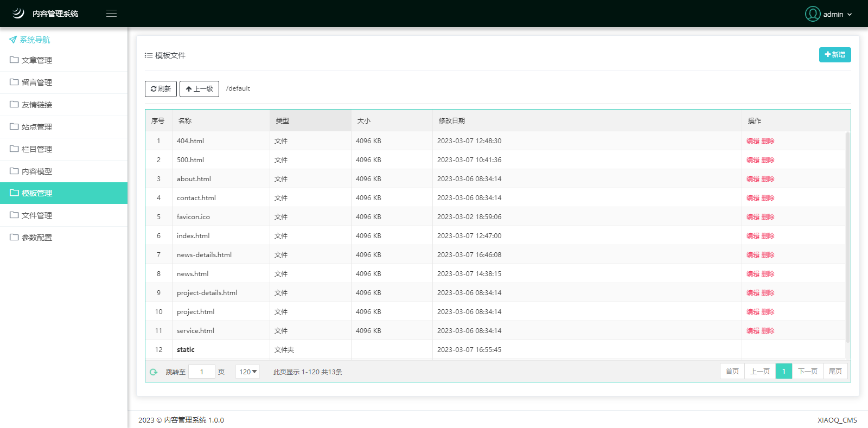
Task: Click the 系统导航 paper plane icon
Action: pos(13,40)
